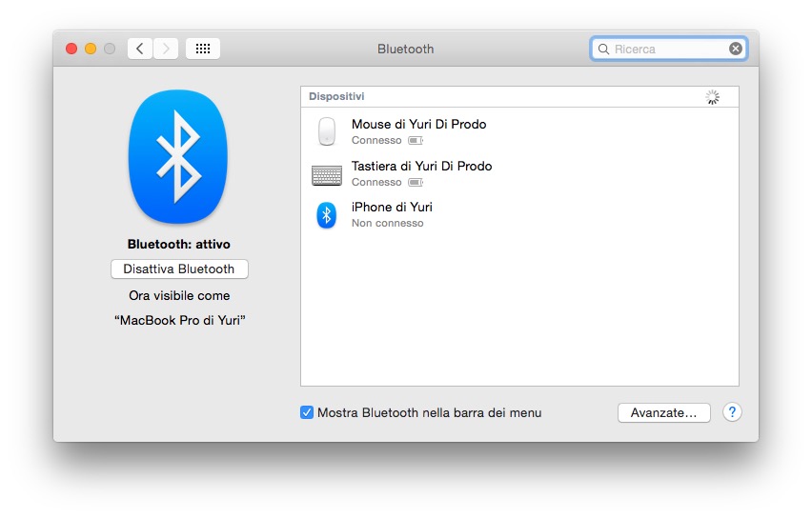Focus the Ricerca search field
The width and height of the screenshot is (812, 518).
point(668,49)
